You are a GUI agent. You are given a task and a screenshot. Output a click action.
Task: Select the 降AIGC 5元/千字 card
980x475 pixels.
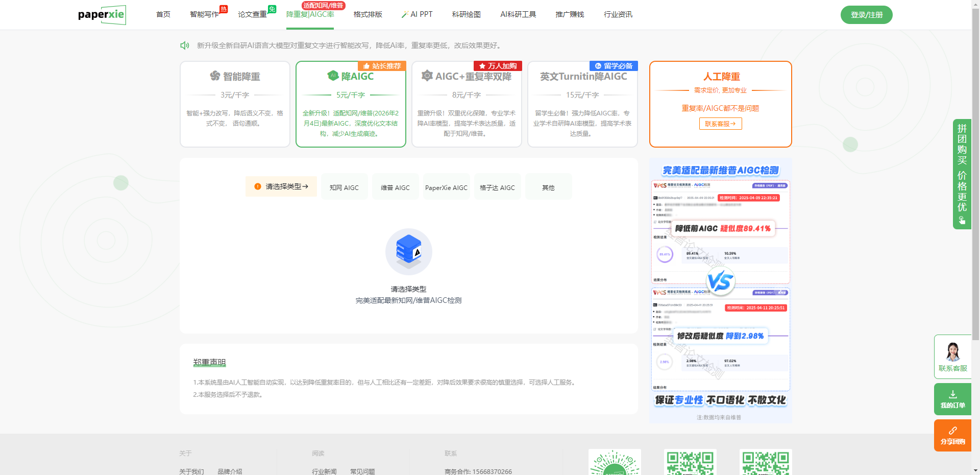351,104
